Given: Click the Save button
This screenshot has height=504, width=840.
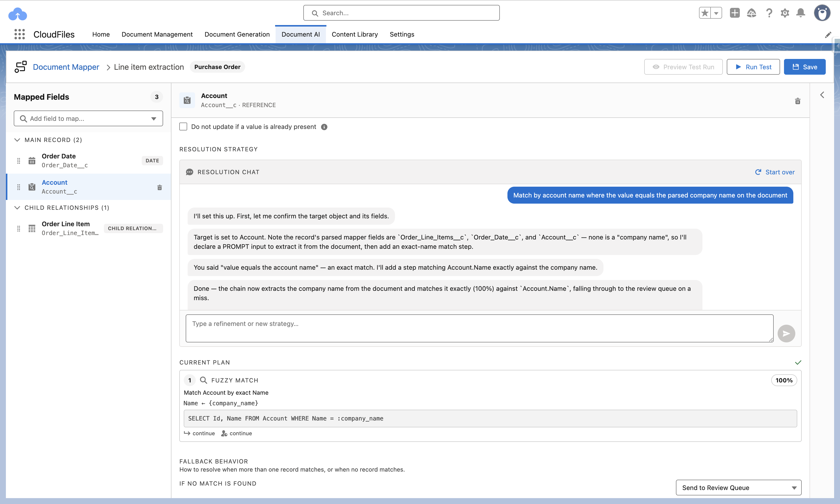Looking at the screenshot, I should coord(805,67).
